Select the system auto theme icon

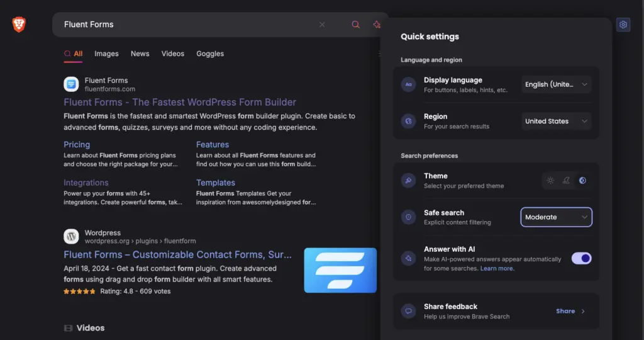tap(582, 181)
